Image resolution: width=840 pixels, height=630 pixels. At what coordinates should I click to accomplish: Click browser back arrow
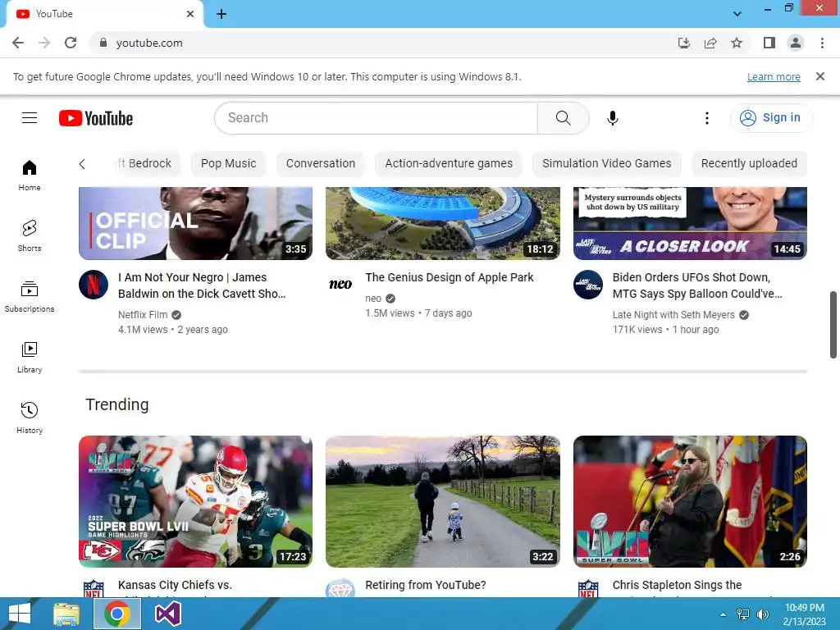(x=18, y=43)
